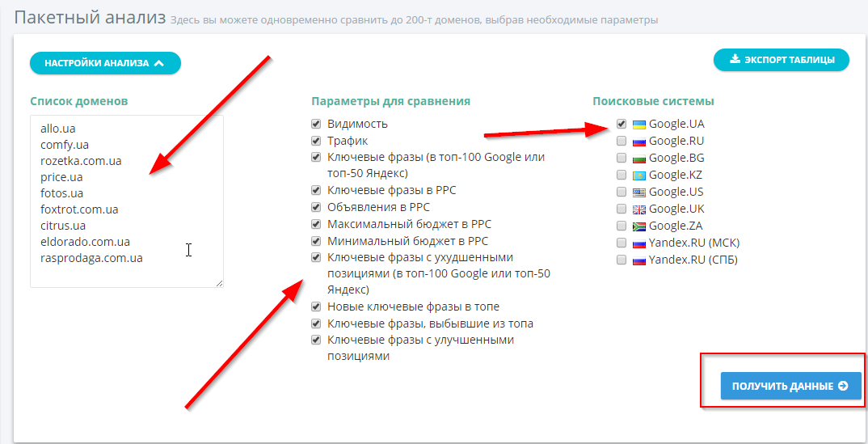The image size is (868, 444).
Task: Click the fotos.ua line in domain list
Action: point(61,194)
